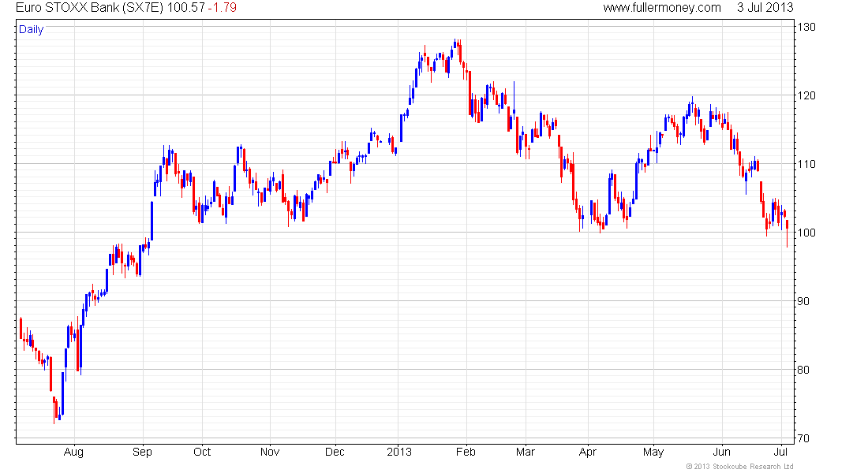Click the 80 price axis label

(x=803, y=370)
